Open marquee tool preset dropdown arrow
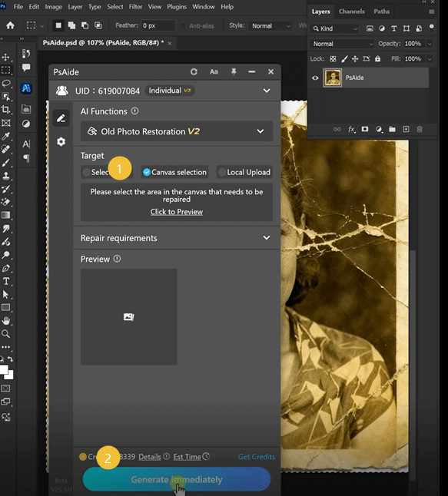 (x=41, y=25)
